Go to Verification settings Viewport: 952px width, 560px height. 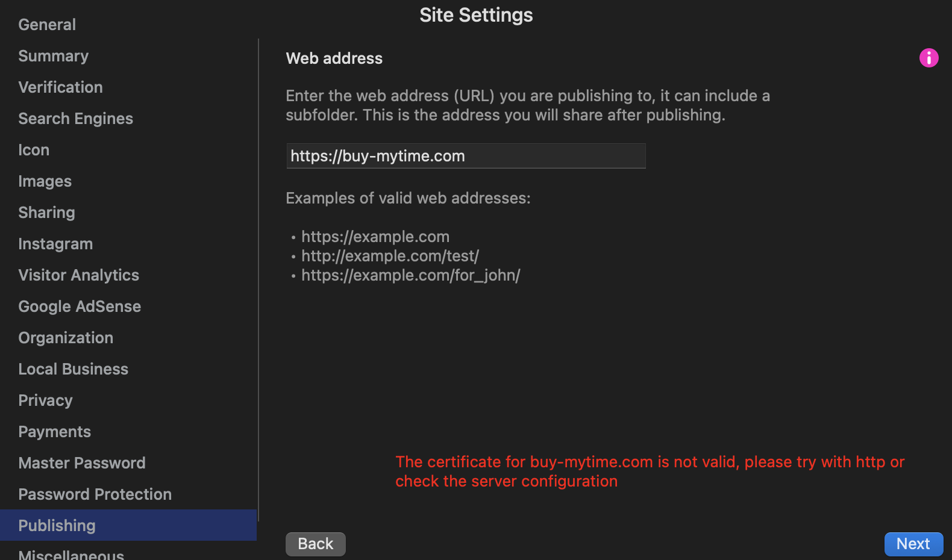point(60,87)
